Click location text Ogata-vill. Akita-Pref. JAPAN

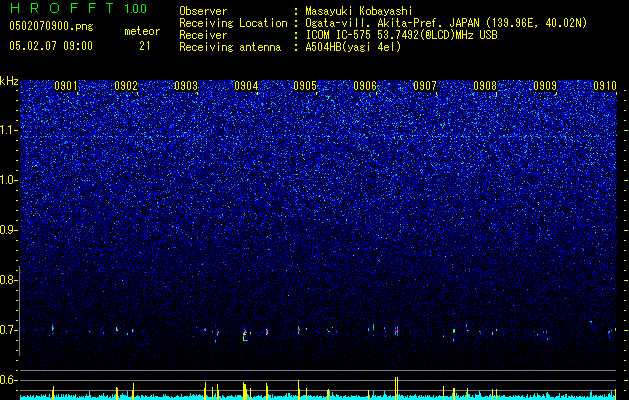(392, 23)
